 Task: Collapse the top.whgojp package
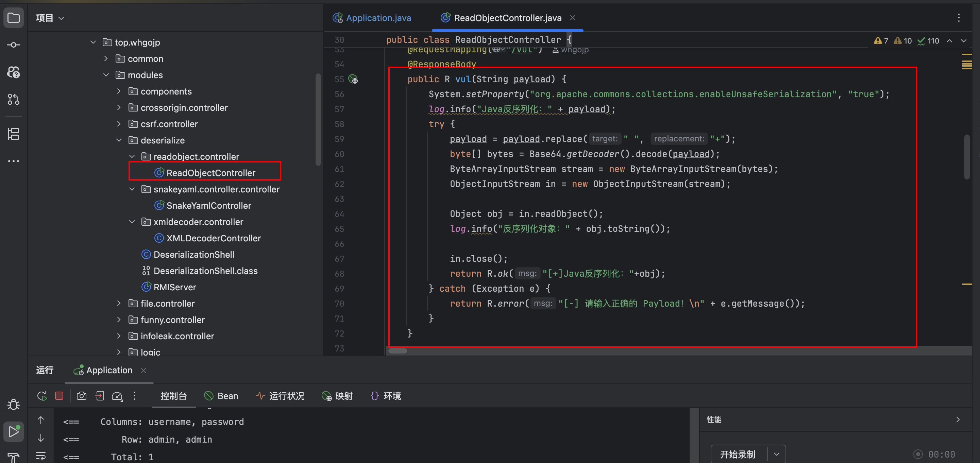[x=93, y=42]
